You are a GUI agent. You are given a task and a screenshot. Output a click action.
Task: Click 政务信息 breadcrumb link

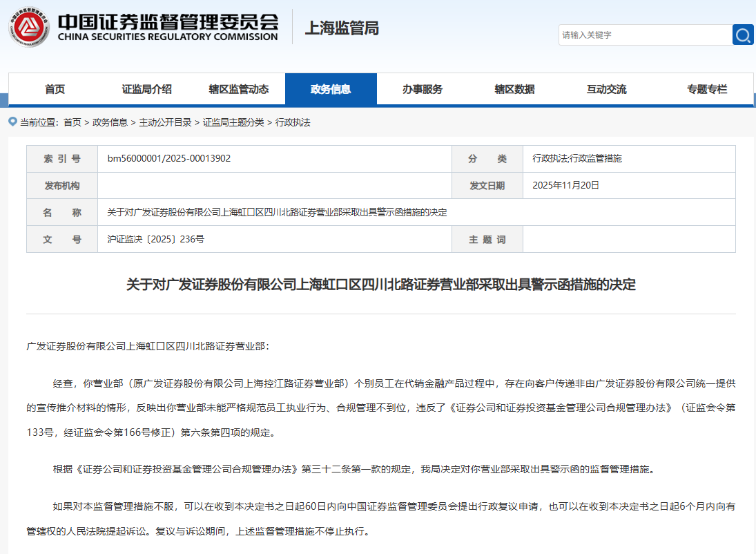[x=110, y=122]
